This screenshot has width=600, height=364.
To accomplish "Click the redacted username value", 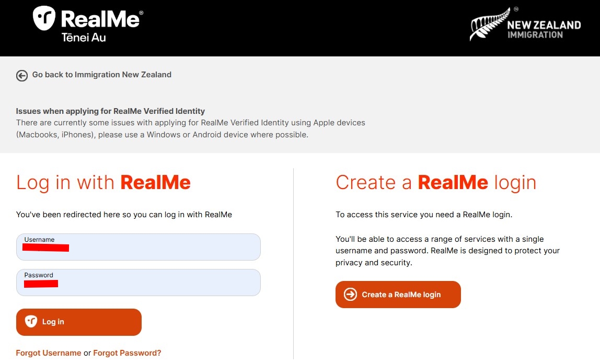I will tap(45, 248).
